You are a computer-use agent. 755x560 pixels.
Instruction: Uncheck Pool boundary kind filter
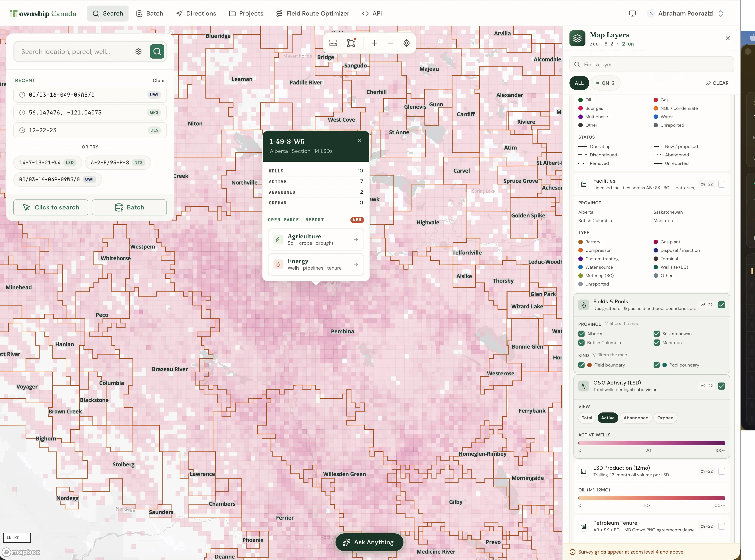pyautogui.click(x=657, y=365)
